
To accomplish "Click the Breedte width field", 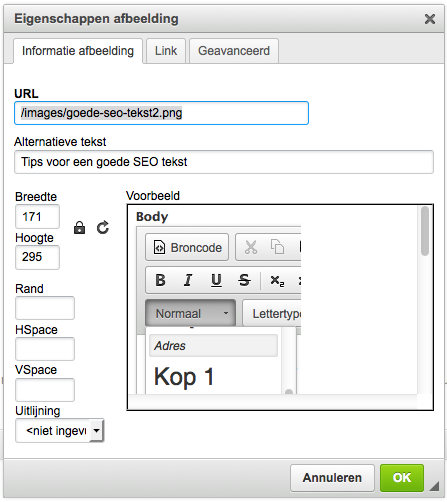I will click(37, 217).
